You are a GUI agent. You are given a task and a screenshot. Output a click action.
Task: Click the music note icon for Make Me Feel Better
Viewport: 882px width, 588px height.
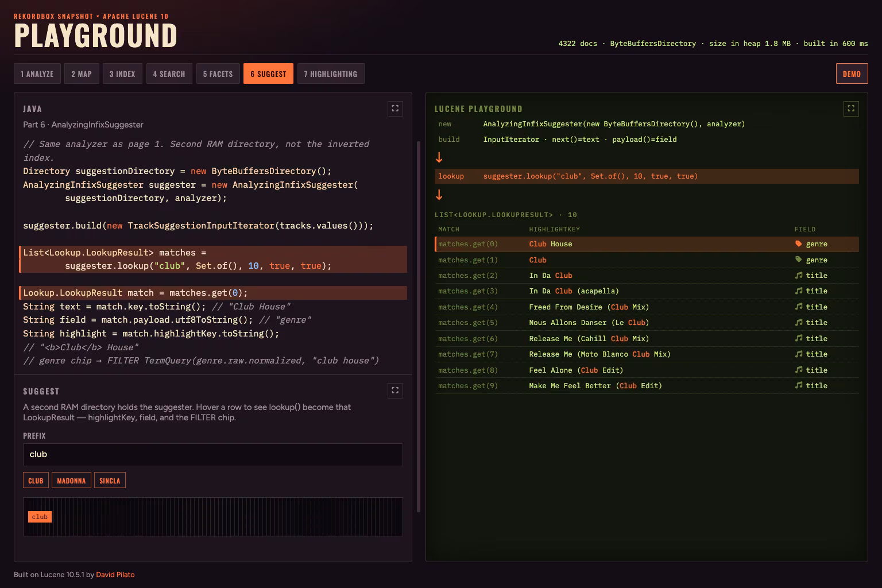click(798, 385)
